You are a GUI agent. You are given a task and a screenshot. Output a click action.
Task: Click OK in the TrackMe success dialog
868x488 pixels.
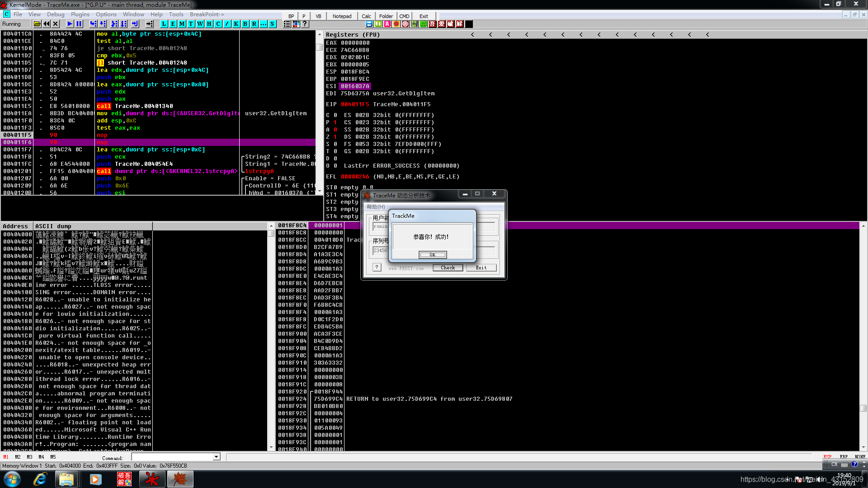coord(433,255)
